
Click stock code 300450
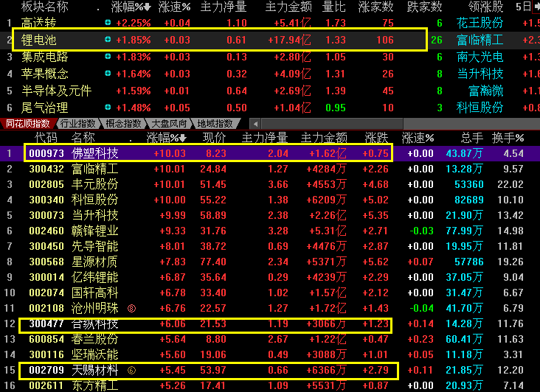[46, 246]
